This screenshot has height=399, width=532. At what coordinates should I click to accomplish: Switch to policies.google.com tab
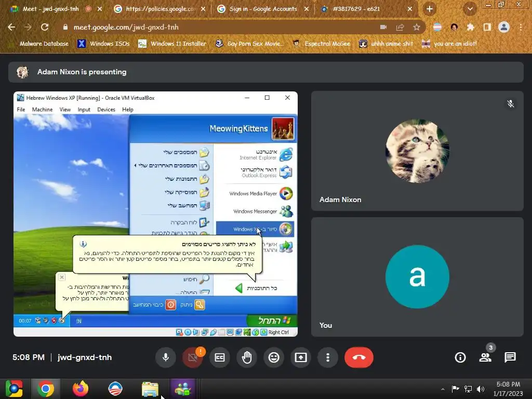[x=161, y=9]
